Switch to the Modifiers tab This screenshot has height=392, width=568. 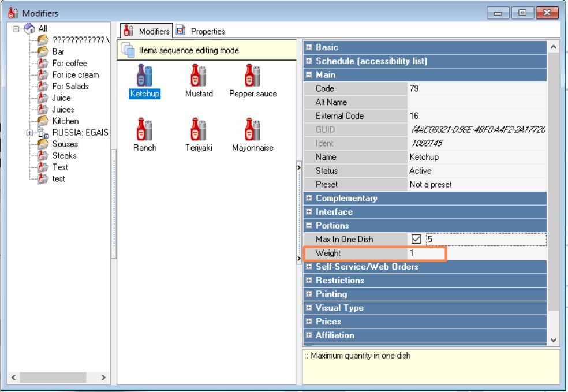tap(147, 31)
